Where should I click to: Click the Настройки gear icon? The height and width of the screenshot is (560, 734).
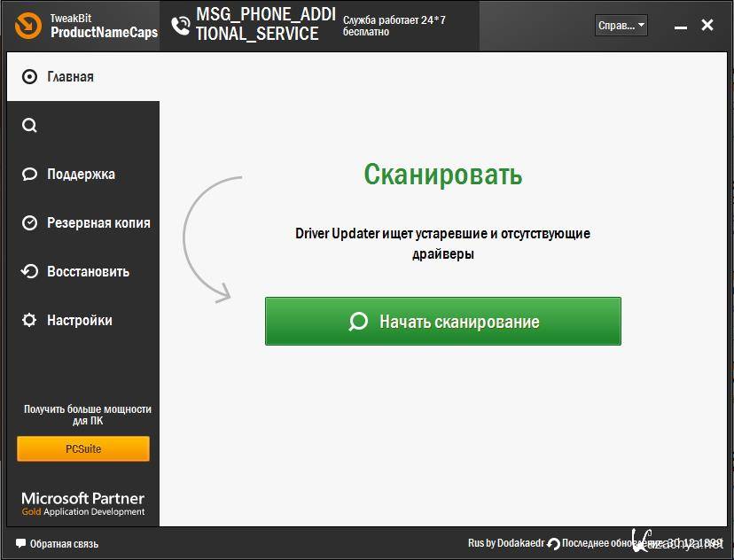coord(30,321)
